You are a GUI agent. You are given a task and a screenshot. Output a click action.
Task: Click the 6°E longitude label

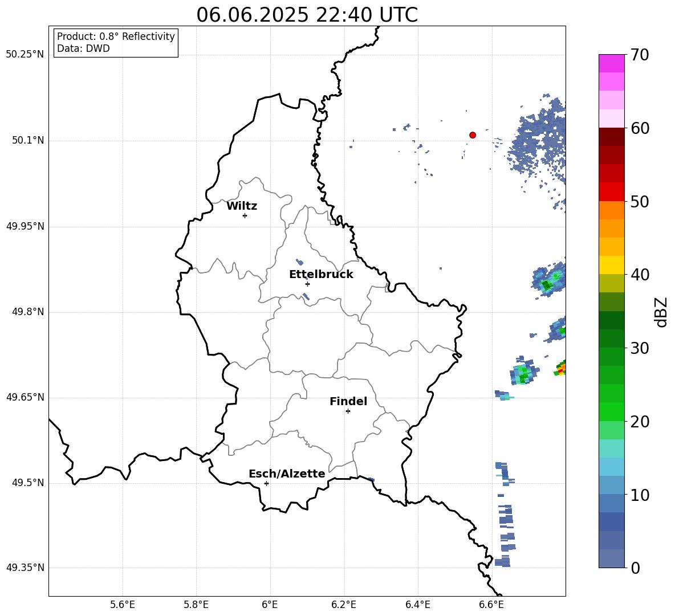270,605
